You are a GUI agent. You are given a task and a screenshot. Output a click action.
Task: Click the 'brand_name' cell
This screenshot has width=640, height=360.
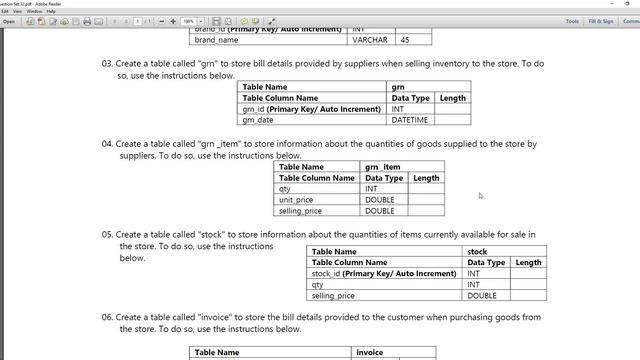pos(268,40)
